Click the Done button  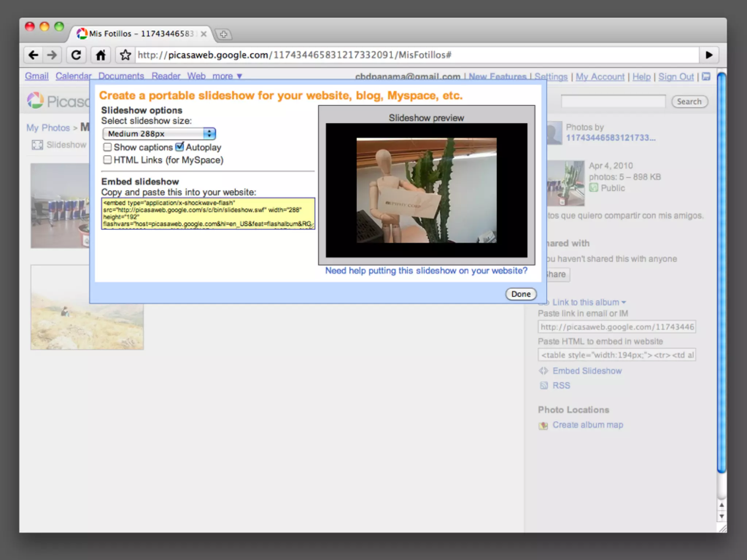(520, 294)
